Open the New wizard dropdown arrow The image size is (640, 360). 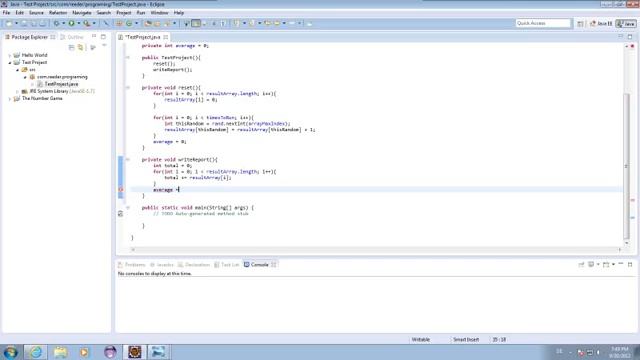point(16,24)
